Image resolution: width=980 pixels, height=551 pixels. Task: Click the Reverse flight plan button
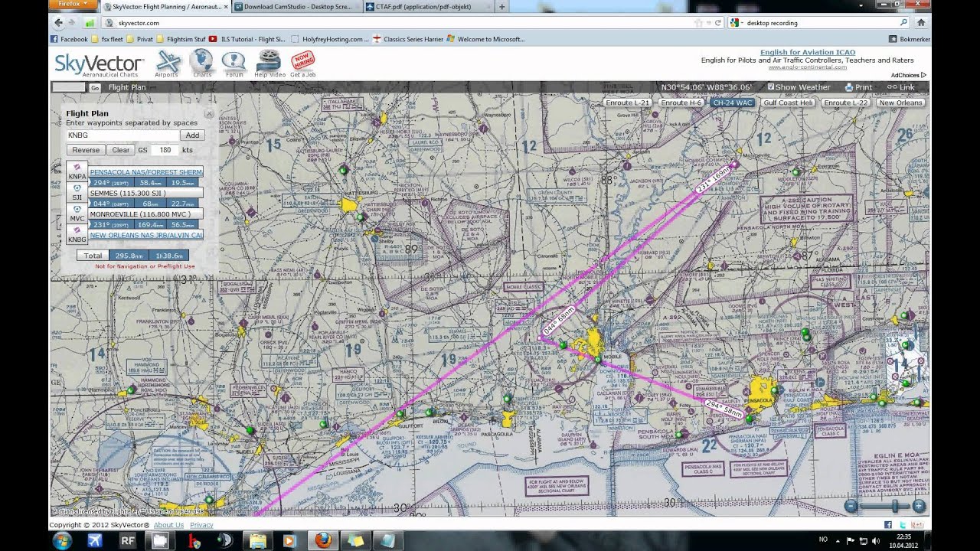click(x=85, y=149)
